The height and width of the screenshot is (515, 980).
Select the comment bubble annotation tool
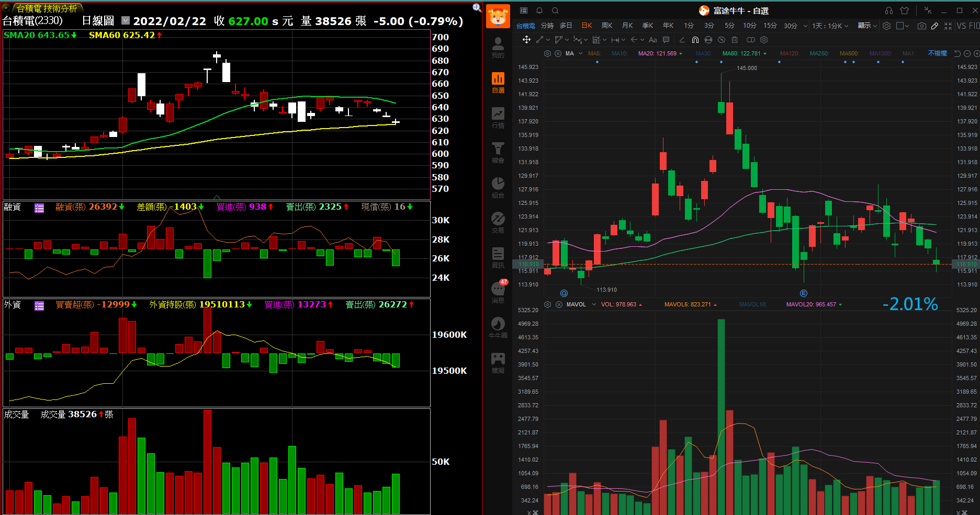(x=666, y=40)
